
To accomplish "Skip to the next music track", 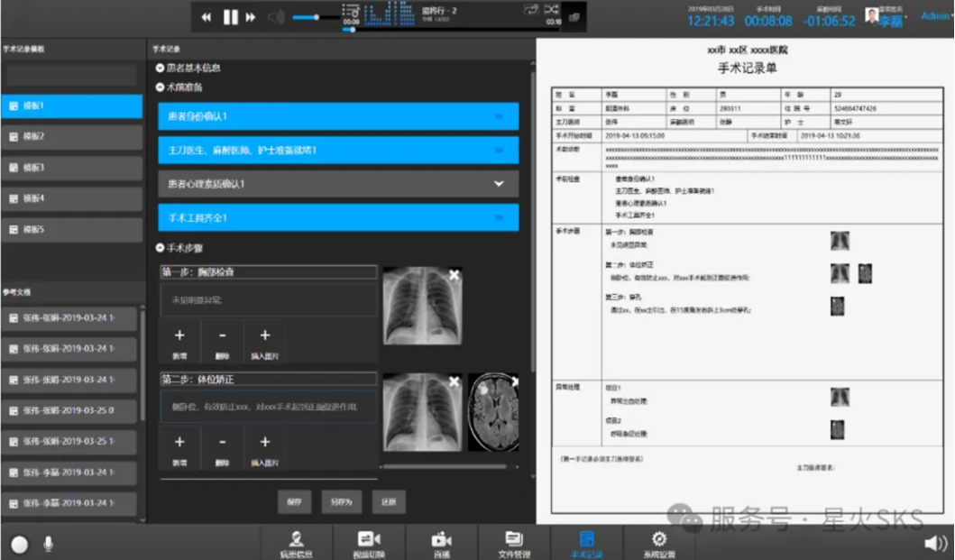I will click(x=251, y=17).
